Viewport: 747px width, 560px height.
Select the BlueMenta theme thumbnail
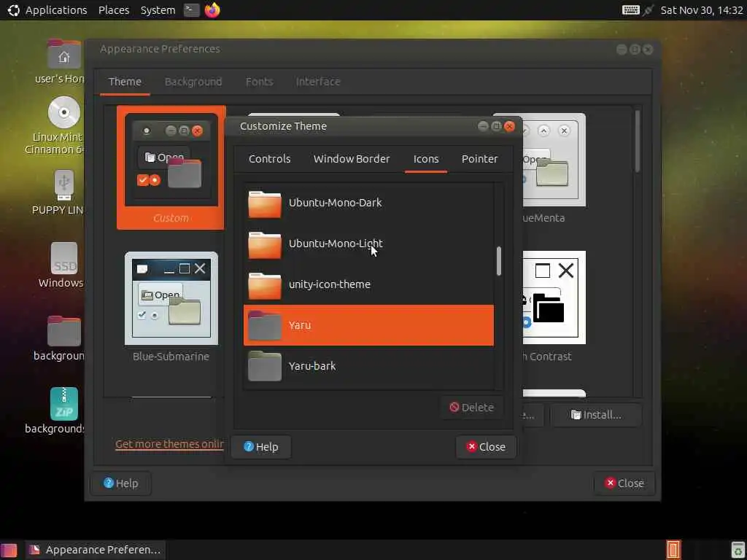click(554, 160)
